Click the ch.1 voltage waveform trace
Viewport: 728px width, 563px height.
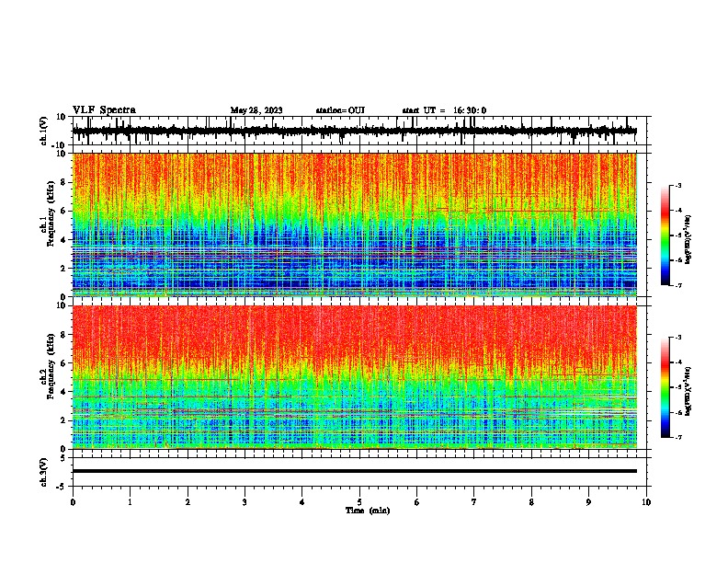pyautogui.click(x=354, y=131)
